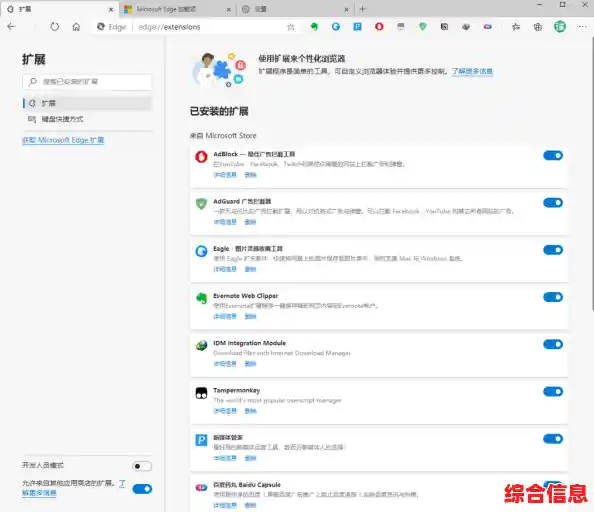Switch to the 设置 browser tab
The width and height of the screenshot is (594, 512).
tap(295, 9)
